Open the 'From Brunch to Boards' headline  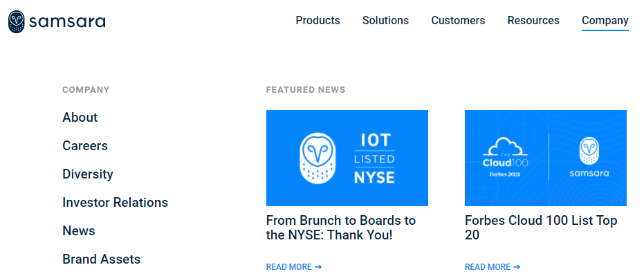341,228
